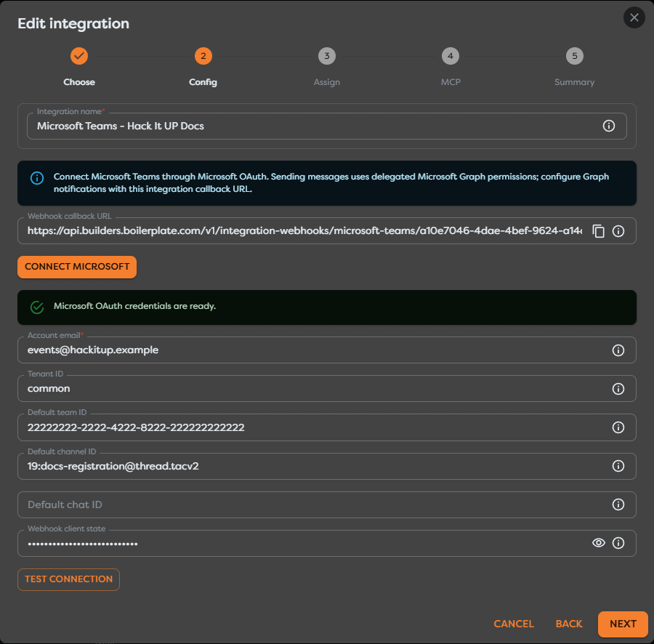This screenshot has height=644, width=654.
Task: Click the 'Edit integration' title
Action: point(73,24)
